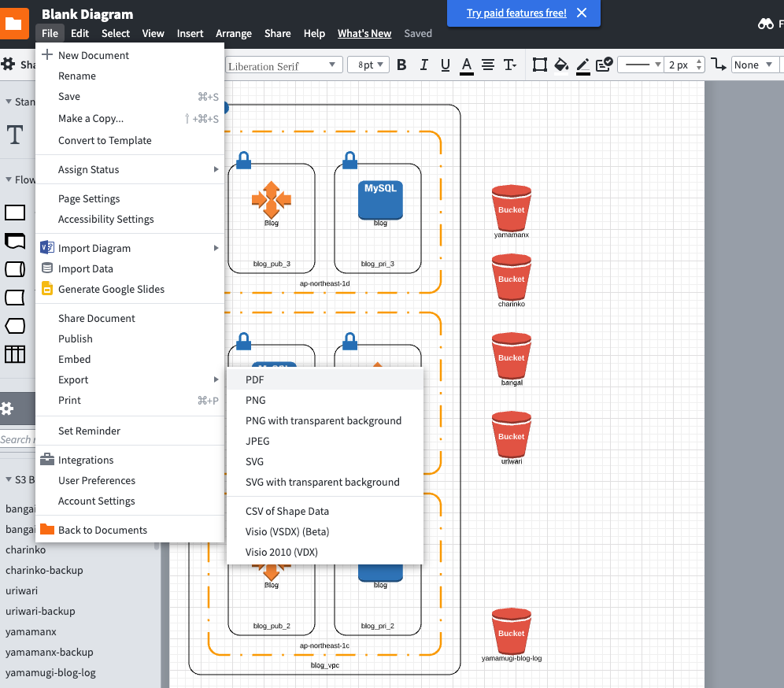Click the lock icon on blog_pub_3 subnet
Screen dimensions: 784x688
243,160
